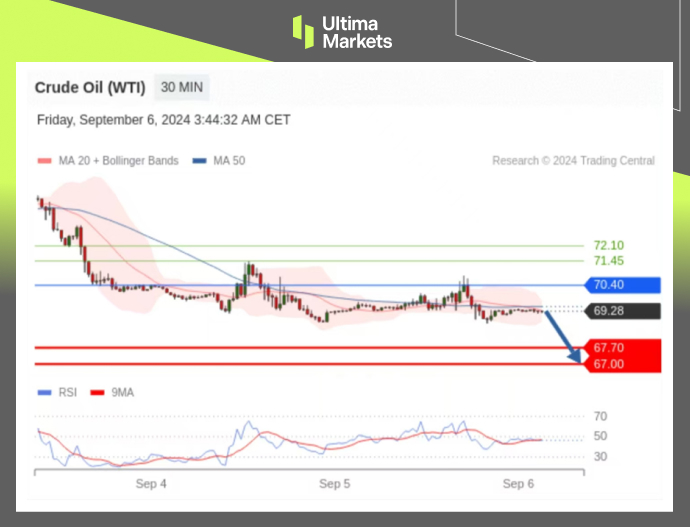Image resolution: width=690 pixels, height=527 pixels.
Task: Click the Friday, September 6, 2024 timestamp
Action: pos(163,120)
